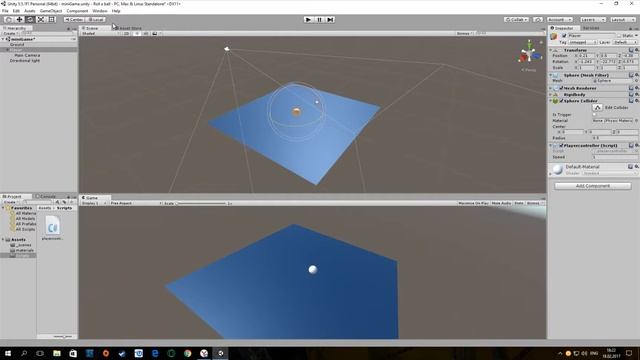640x360 pixels.
Task: Click the Speed value field
Action: click(615, 157)
